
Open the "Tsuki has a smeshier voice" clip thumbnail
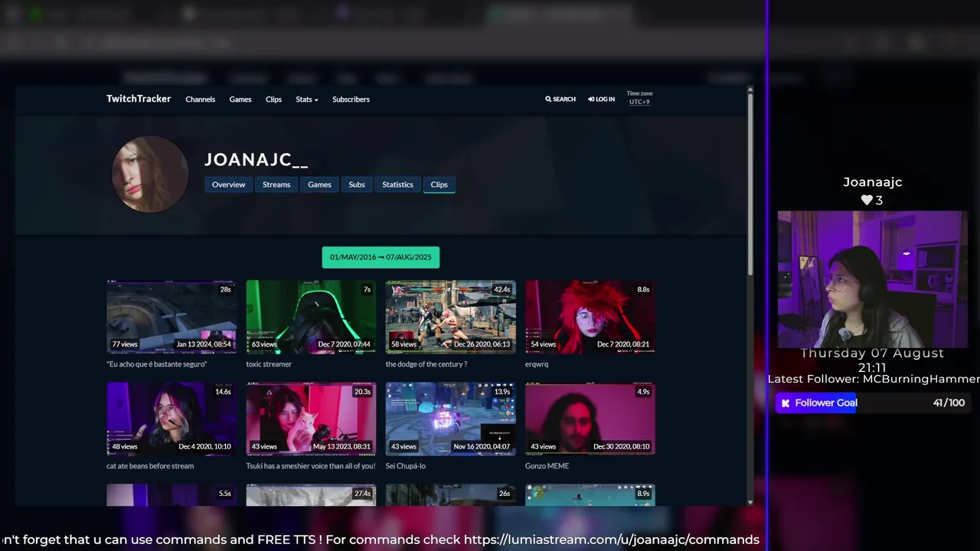(x=311, y=419)
